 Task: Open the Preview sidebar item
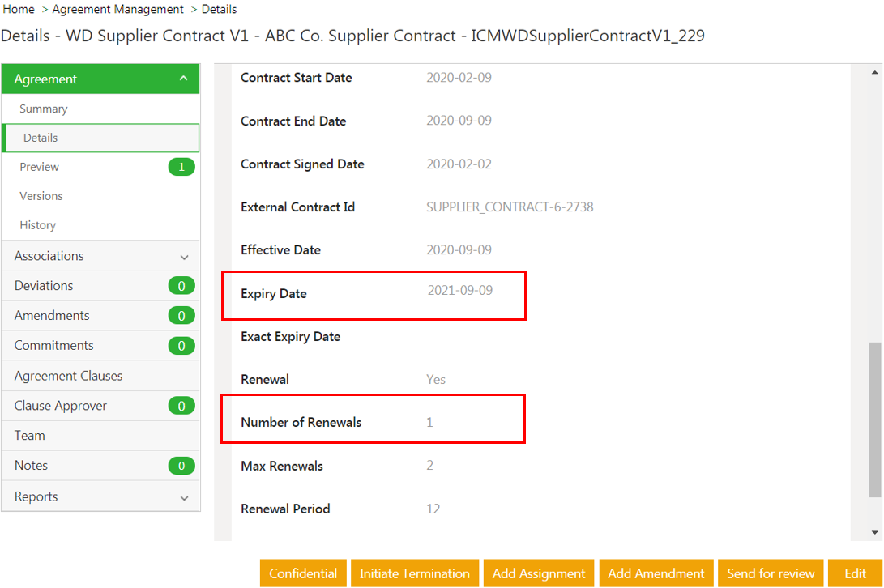click(x=40, y=167)
